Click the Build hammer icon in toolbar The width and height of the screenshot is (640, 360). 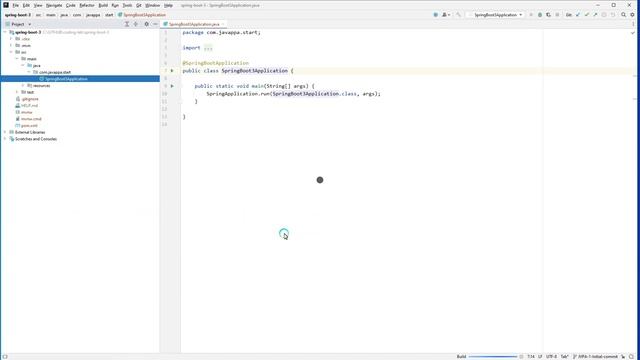coord(458,15)
